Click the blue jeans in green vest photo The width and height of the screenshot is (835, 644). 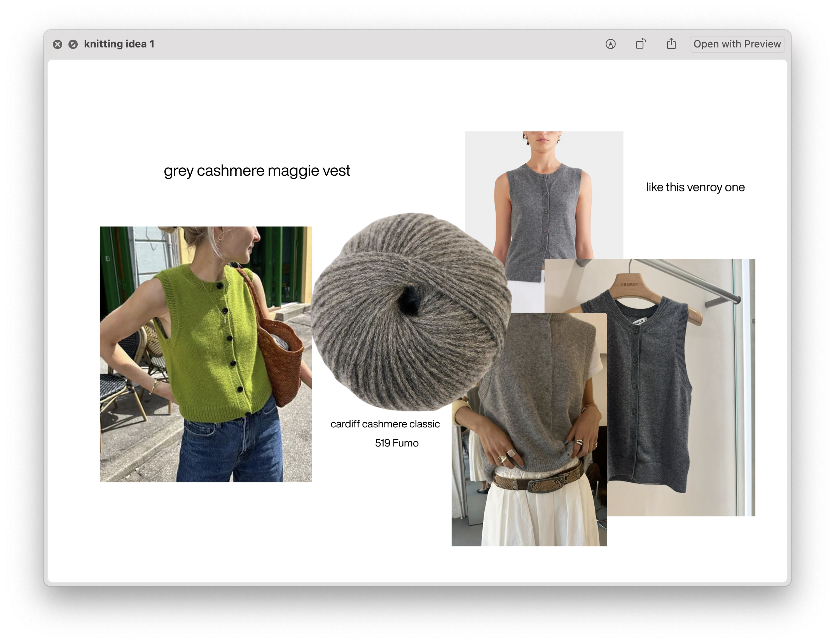pos(229,447)
